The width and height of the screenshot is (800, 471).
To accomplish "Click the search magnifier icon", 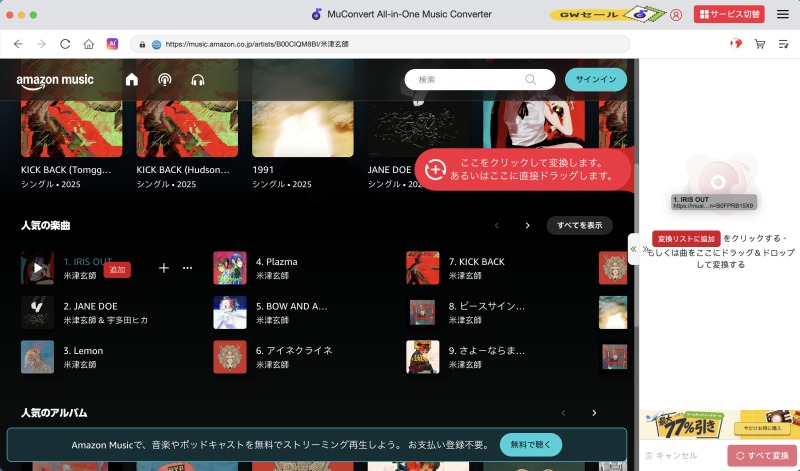I will [531, 80].
